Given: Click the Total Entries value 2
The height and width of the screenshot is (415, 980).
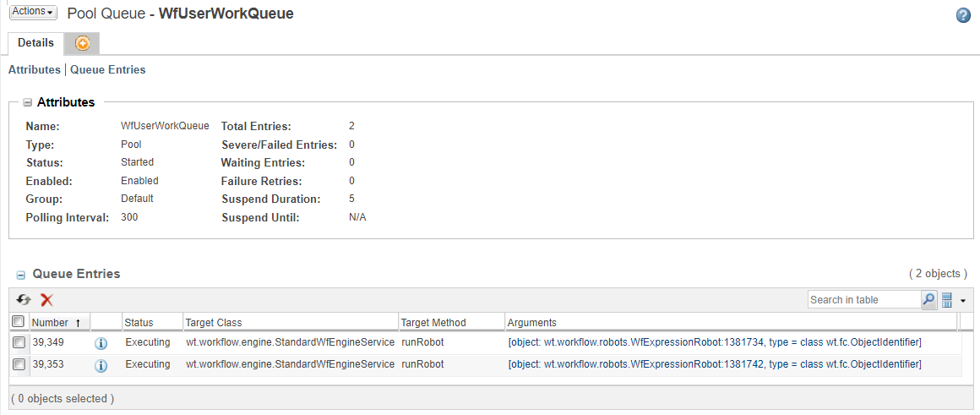Looking at the screenshot, I should [352, 126].
